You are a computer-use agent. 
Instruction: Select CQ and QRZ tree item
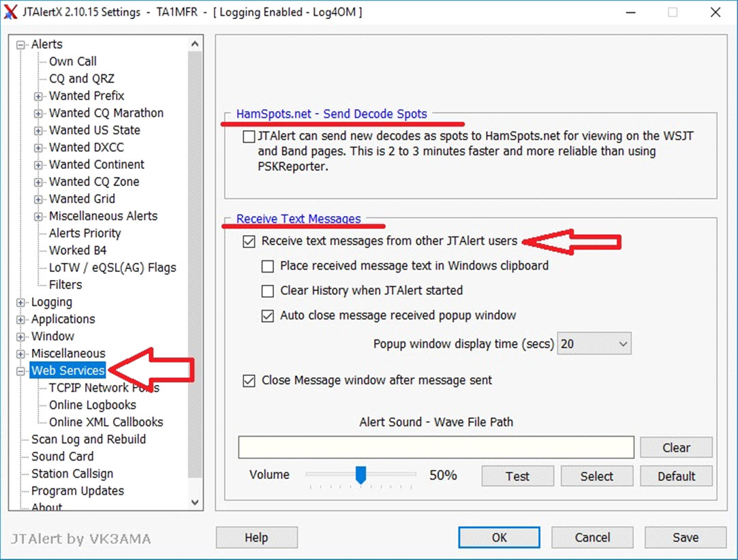click(81, 78)
